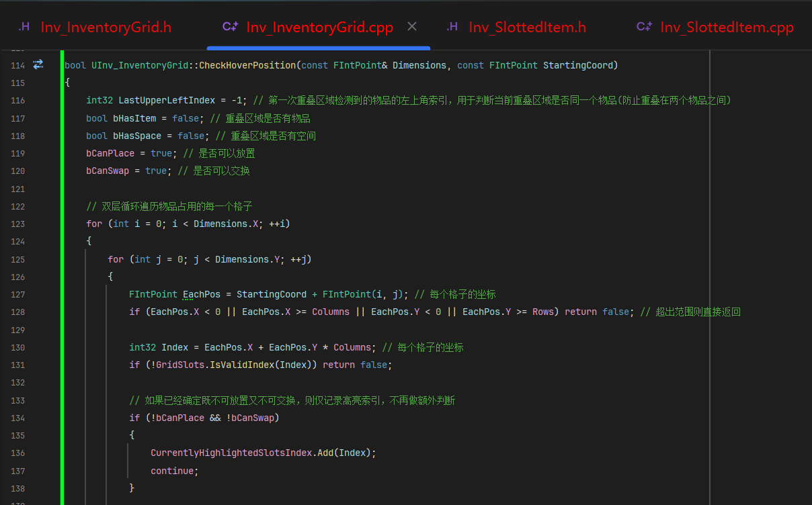Viewport: 812px width, 505px height.
Task: Click line number 123 in the gutter
Action: 18,224
